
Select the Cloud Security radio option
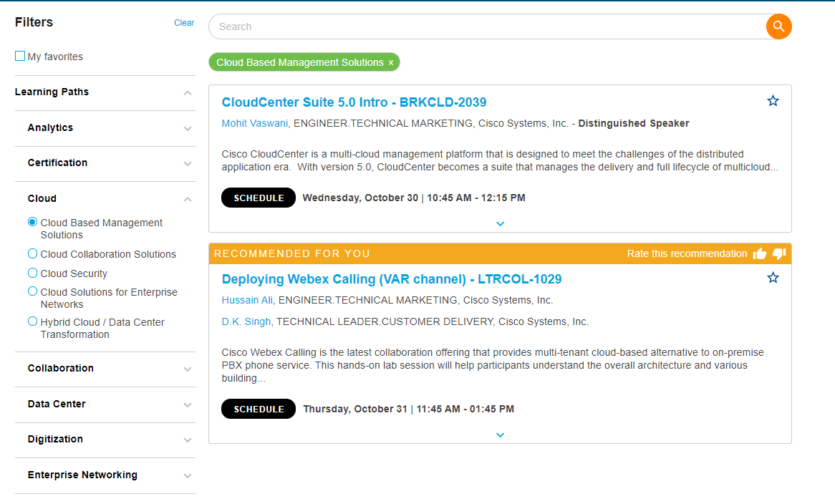coord(32,273)
